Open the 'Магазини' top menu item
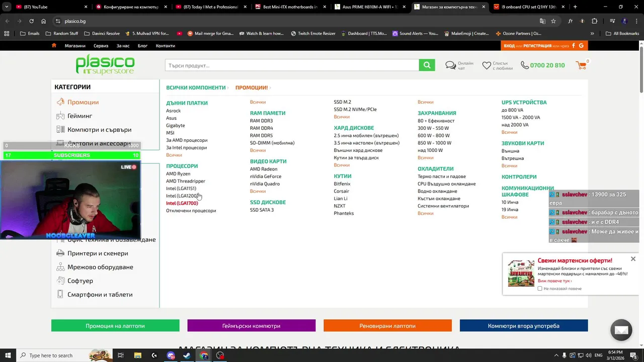This screenshot has height=362, width=644. coord(75,46)
